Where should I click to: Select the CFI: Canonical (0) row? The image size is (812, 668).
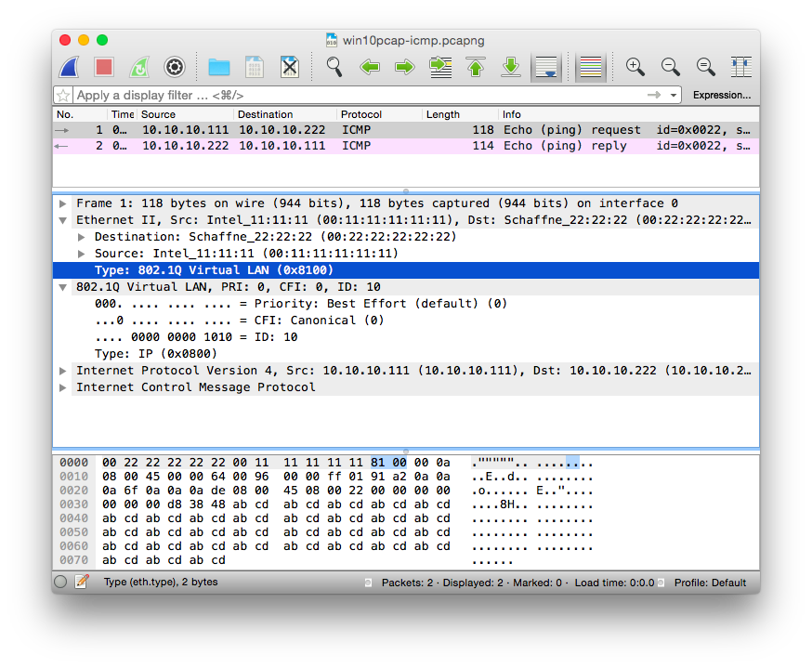(406, 321)
